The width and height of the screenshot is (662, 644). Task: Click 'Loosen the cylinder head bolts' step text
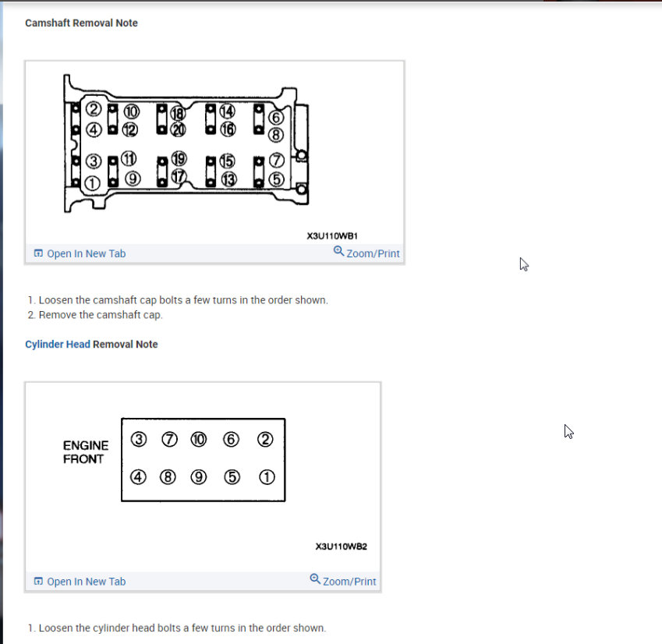(182, 628)
